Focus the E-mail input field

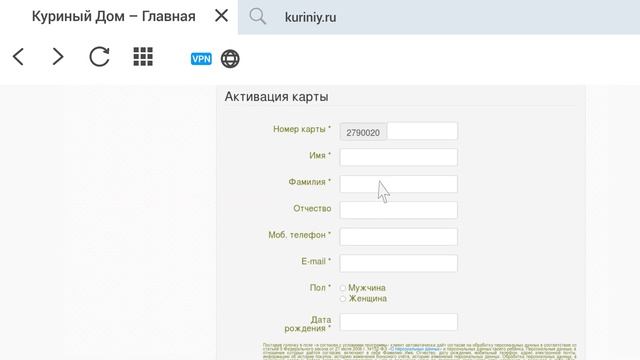(398, 263)
